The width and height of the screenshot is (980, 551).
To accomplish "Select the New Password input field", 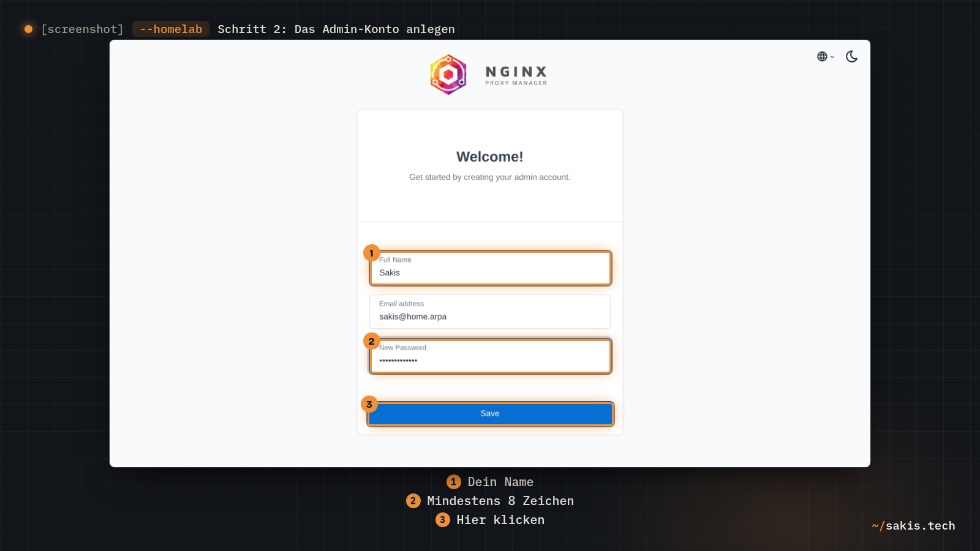I will pos(490,356).
